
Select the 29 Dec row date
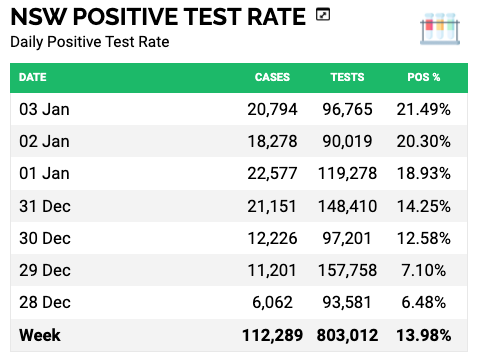45,270
